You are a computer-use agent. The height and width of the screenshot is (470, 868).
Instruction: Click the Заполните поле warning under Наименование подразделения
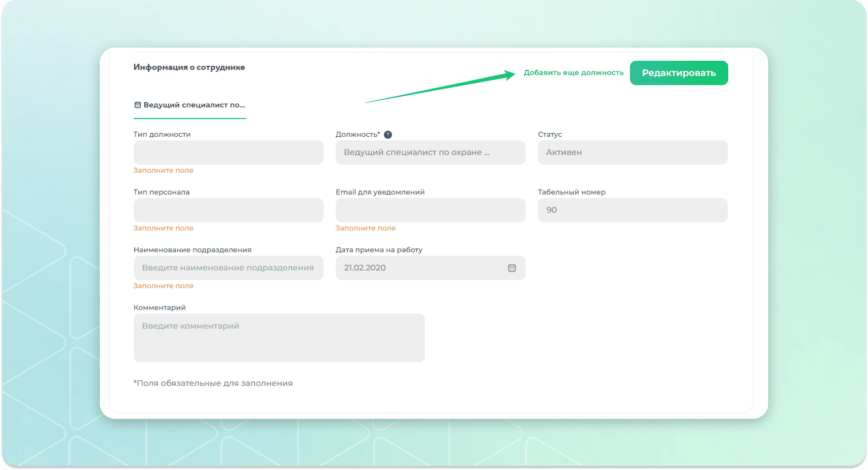click(x=164, y=286)
